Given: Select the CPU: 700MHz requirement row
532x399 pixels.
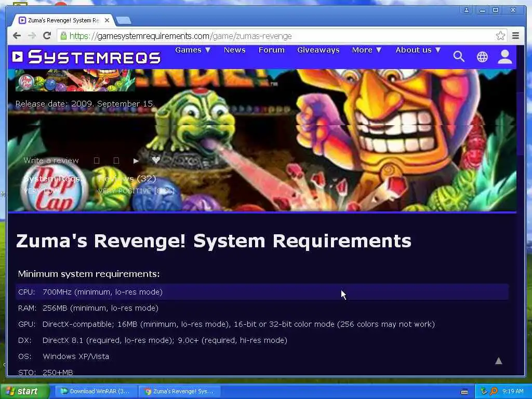Looking at the screenshot, I should (x=262, y=292).
